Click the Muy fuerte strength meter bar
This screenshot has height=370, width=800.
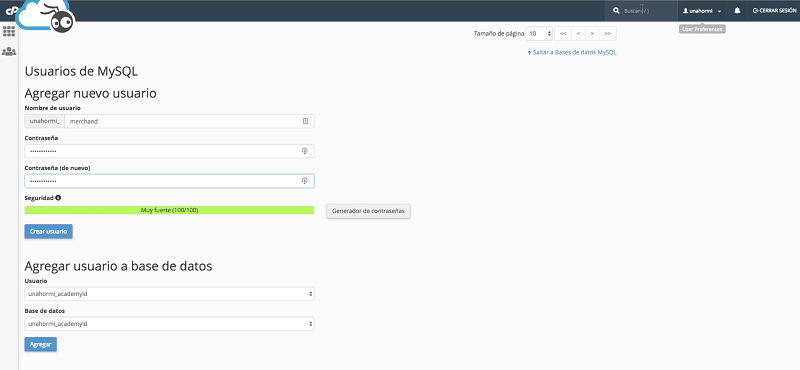point(169,210)
